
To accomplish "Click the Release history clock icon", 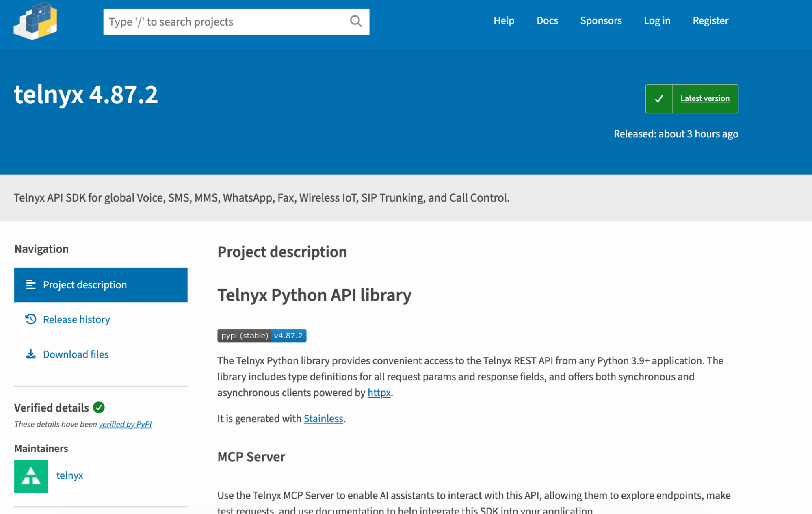I will pos(31,319).
